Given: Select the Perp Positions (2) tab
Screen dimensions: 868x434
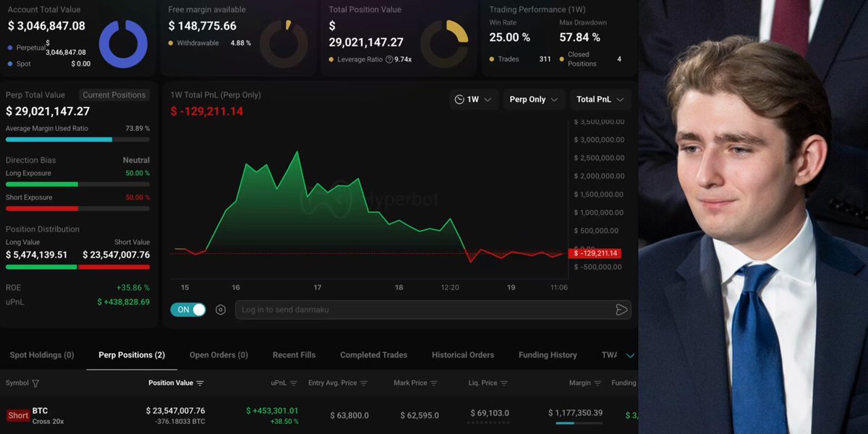Looking at the screenshot, I should (132, 355).
